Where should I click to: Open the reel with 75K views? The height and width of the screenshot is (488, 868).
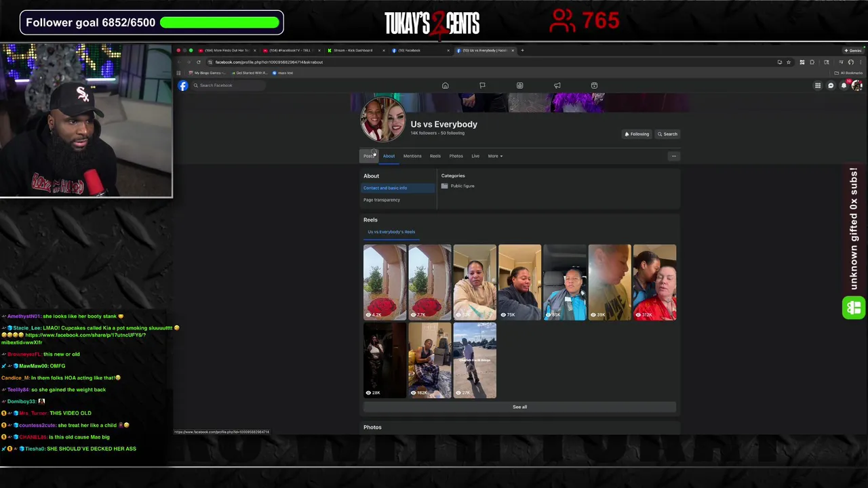[519, 282]
